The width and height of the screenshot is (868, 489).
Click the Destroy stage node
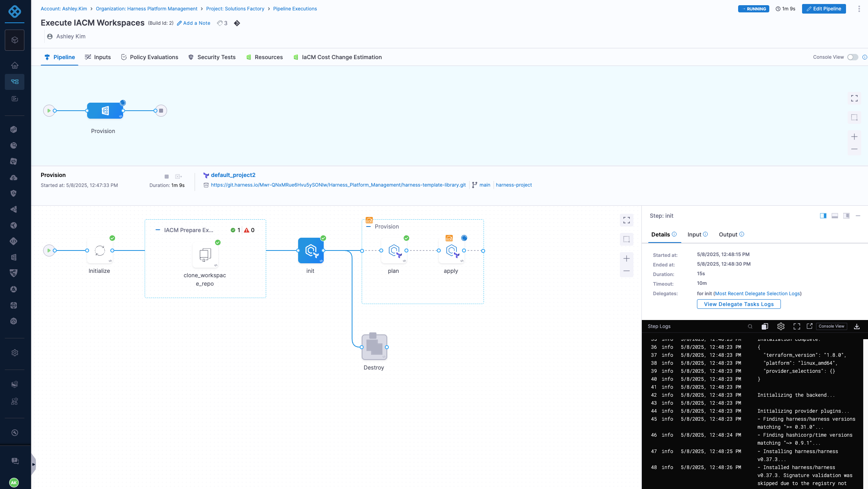coord(374,347)
